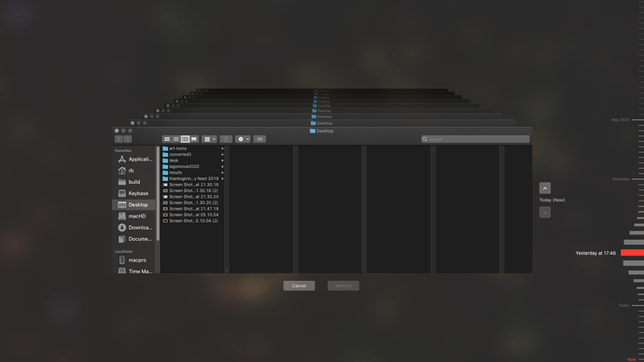Select the build folder in sidebar
Screen dimensions: 644x362
133,182
